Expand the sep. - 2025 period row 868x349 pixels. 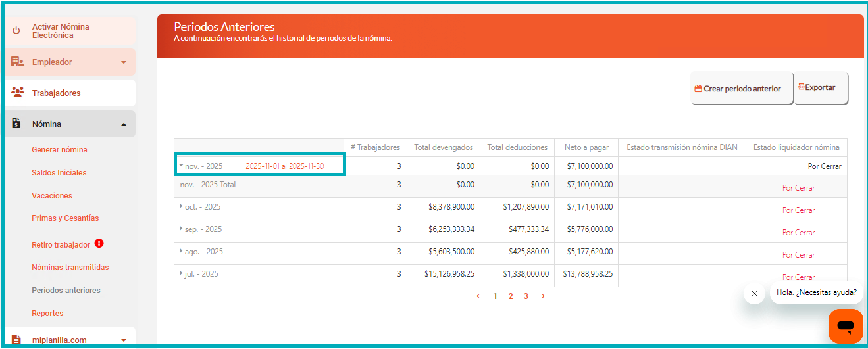pyautogui.click(x=181, y=229)
